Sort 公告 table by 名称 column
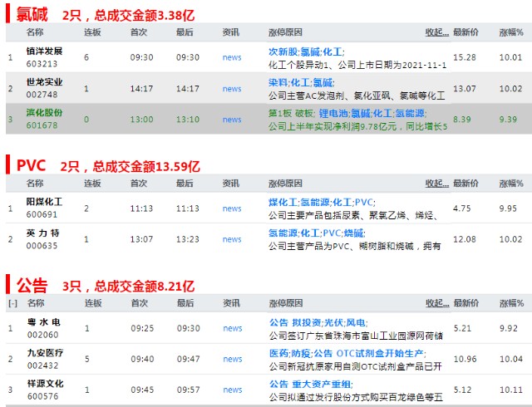 tap(36, 303)
